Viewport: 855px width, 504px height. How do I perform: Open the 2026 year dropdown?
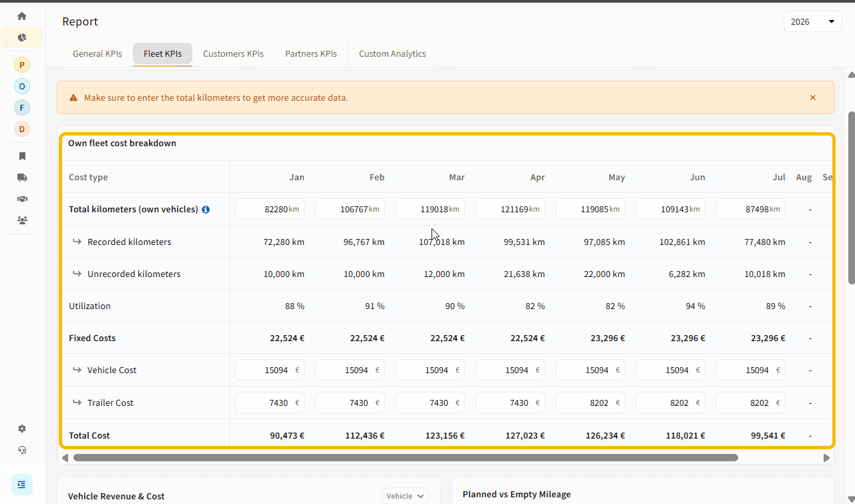(813, 21)
